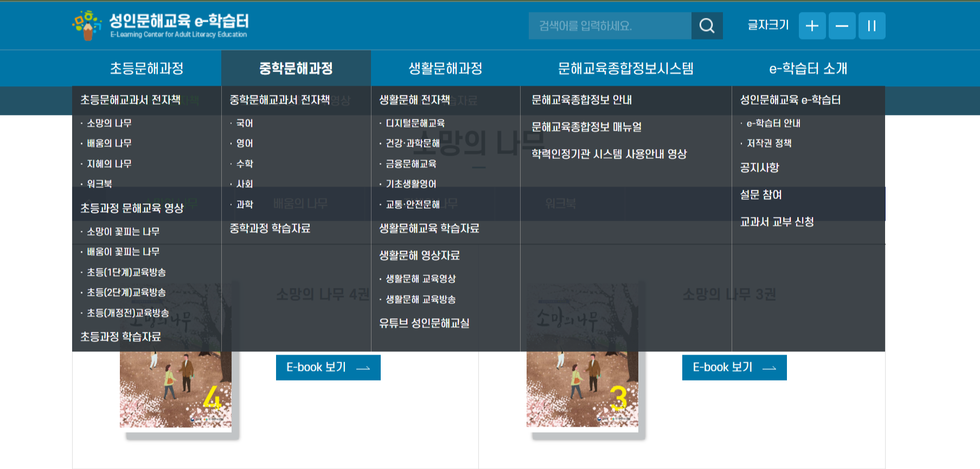This screenshot has width=980, height=469.
Task: Open the e-학습터 소개 main menu
Action: (808, 68)
